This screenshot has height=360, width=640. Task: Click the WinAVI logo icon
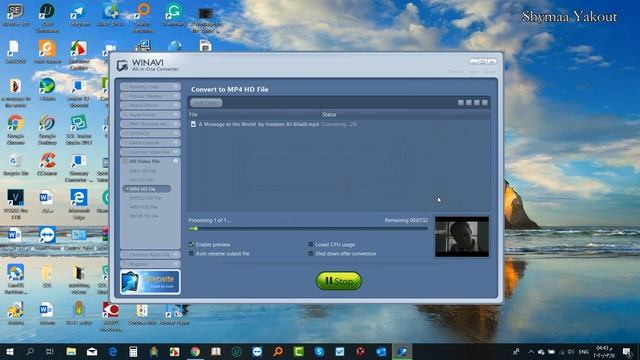pos(122,65)
